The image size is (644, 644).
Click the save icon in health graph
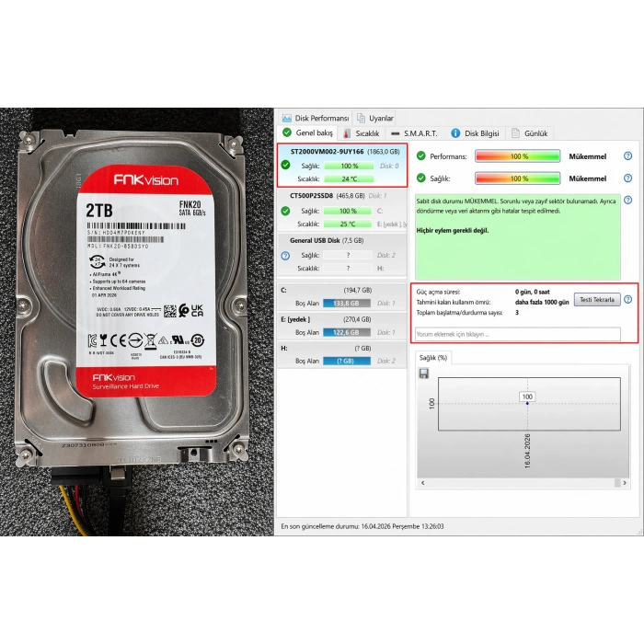(423, 374)
